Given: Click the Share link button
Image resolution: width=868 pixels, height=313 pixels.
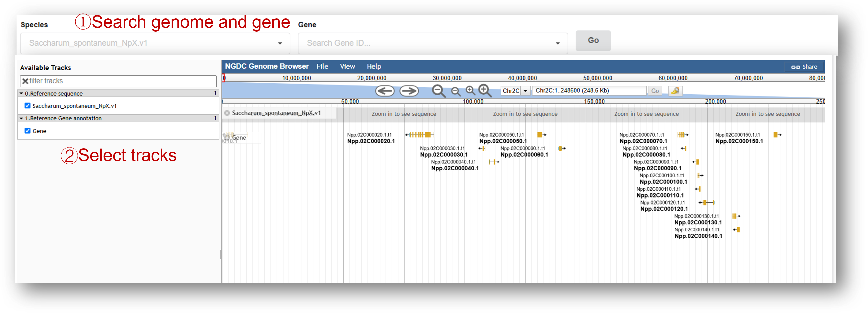Looking at the screenshot, I should tap(804, 67).
